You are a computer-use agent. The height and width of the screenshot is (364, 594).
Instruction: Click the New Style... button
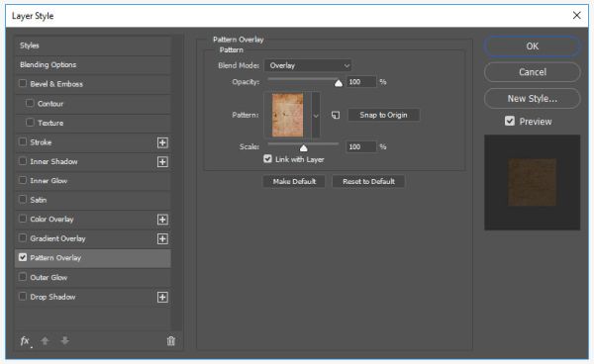tap(533, 99)
